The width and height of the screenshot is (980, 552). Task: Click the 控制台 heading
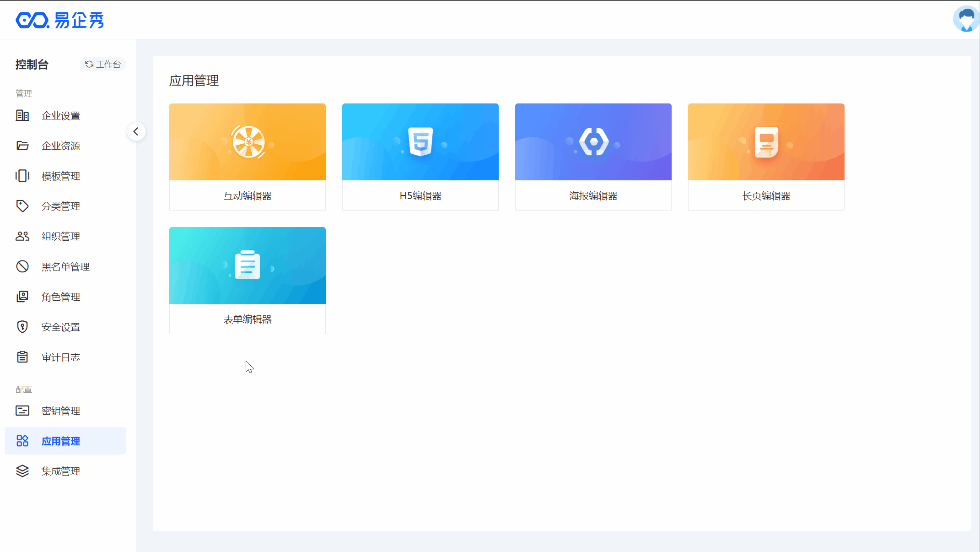[32, 65]
